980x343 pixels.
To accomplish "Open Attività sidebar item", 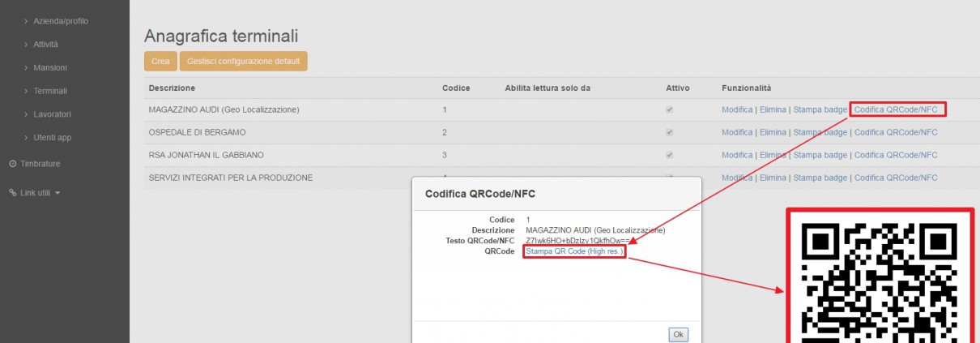I will (45, 44).
